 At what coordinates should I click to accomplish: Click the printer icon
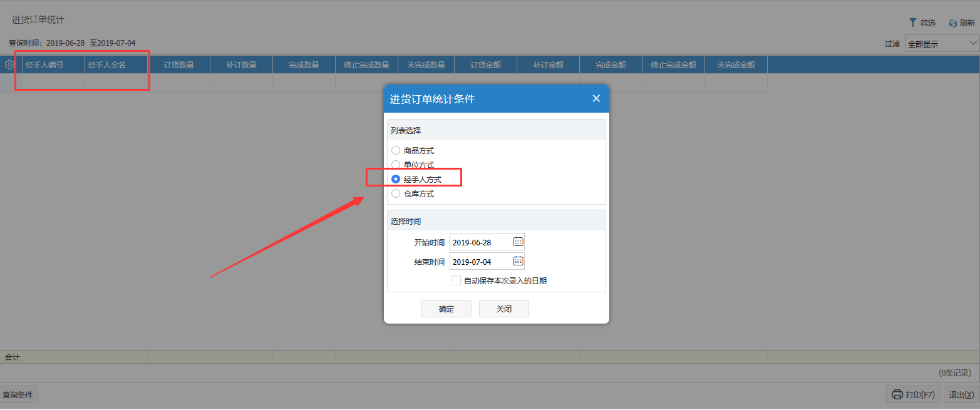click(897, 394)
